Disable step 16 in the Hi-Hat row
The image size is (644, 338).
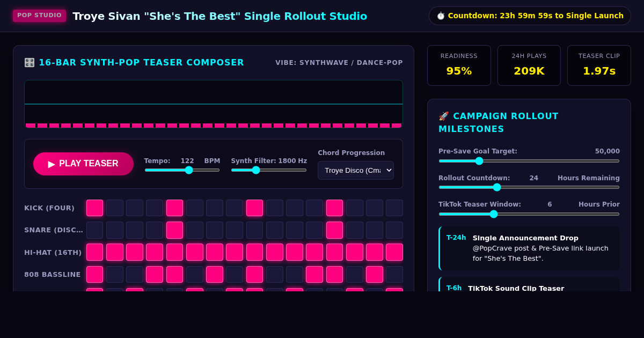(394, 252)
